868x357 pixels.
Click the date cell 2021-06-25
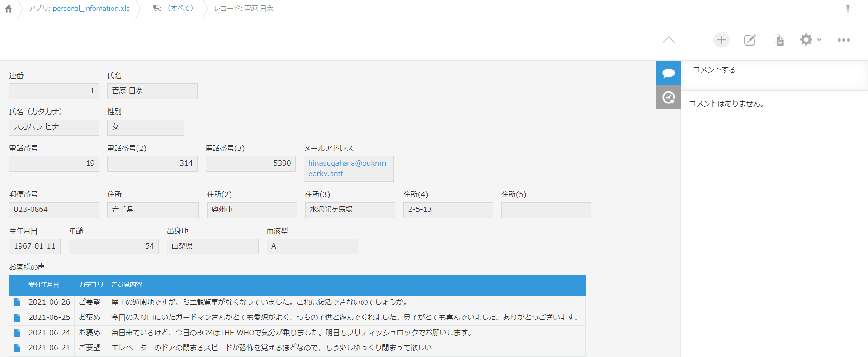[49, 317]
